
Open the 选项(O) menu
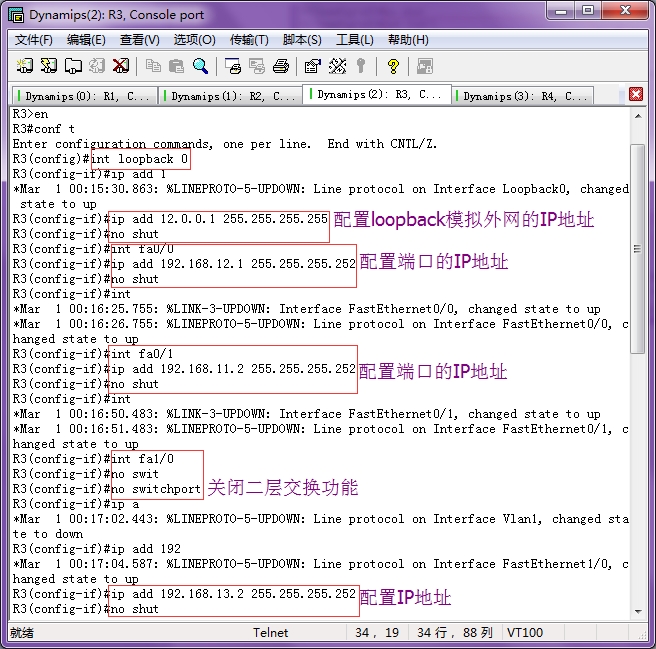pos(195,40)
